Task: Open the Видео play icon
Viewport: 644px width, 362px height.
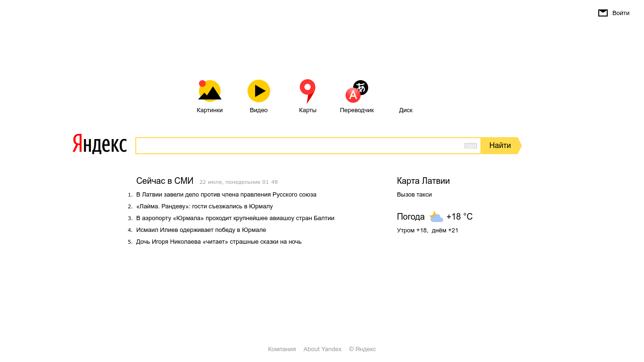Action: coord(259,91)
